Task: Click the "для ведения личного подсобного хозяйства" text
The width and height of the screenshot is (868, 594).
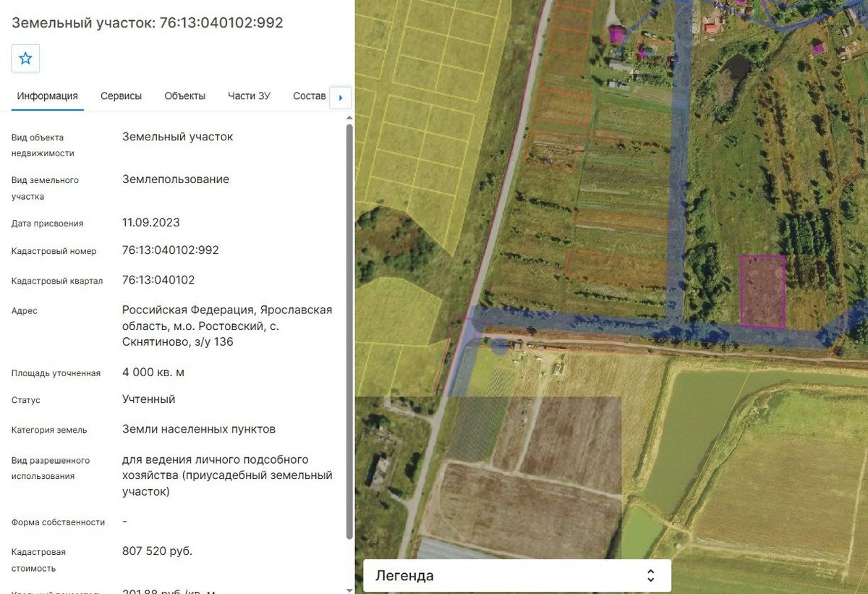Action: [227, 475]
